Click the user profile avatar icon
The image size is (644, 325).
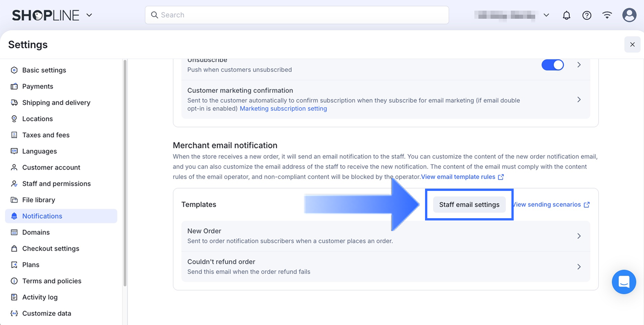tap(629, 15)
